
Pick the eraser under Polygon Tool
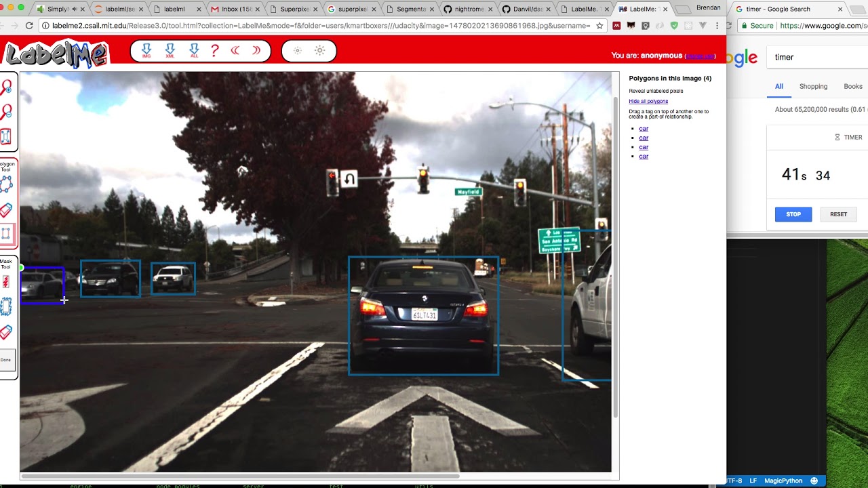click(6, 209)
